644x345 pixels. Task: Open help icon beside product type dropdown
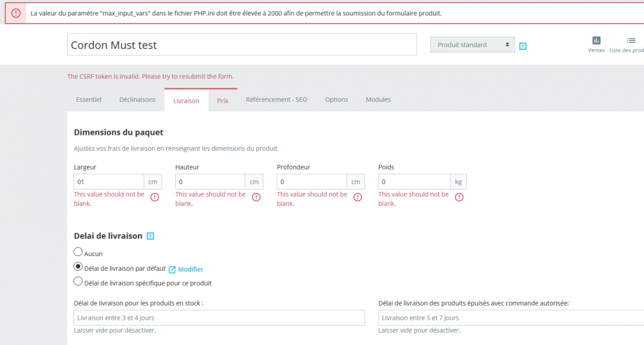[523, 46]
